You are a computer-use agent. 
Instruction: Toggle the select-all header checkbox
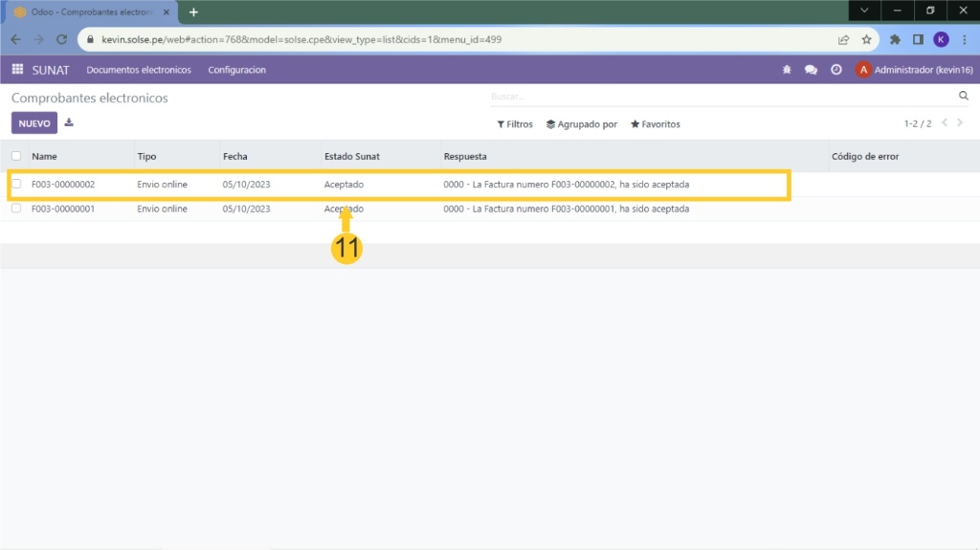tap(16, 156)
